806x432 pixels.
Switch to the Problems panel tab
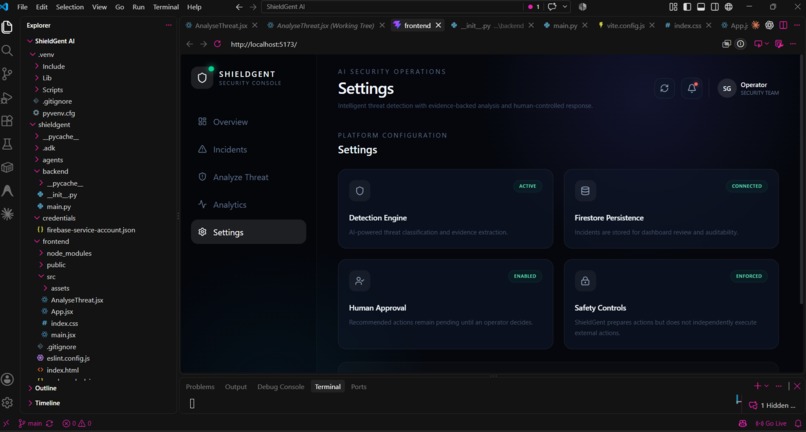click(x=200, y=387)
